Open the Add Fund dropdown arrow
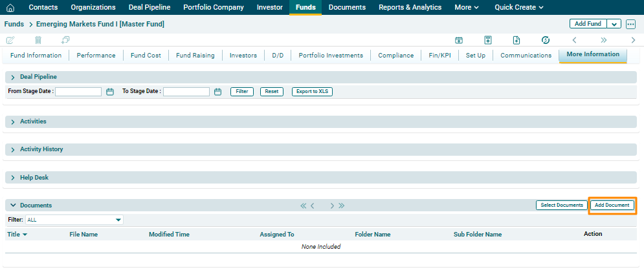Image resolution: width=644 pixels, height=274 pixels. pos(614,24)
